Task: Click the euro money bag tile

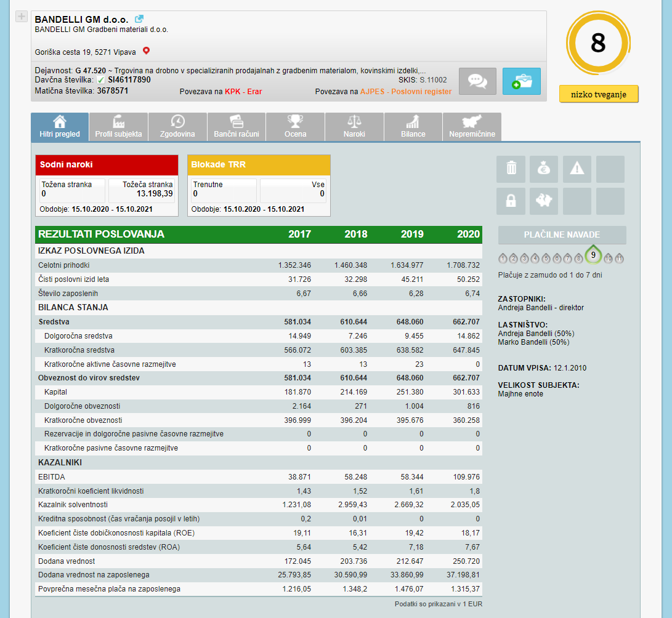Action: 544,169
